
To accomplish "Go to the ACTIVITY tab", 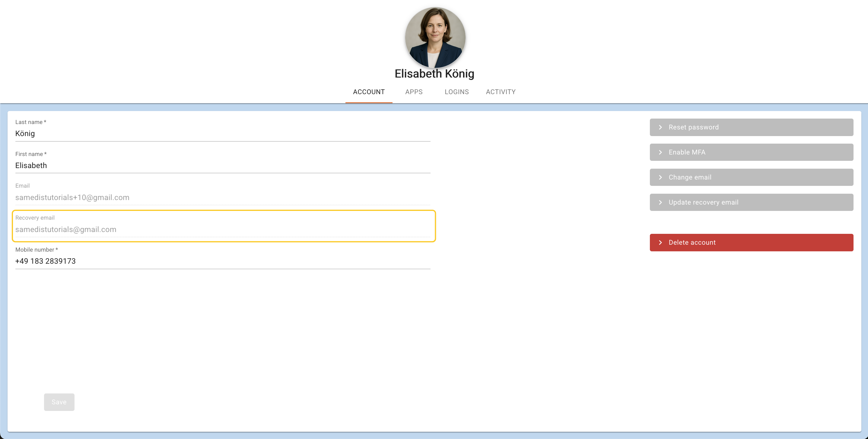I will tap(501, 92).
